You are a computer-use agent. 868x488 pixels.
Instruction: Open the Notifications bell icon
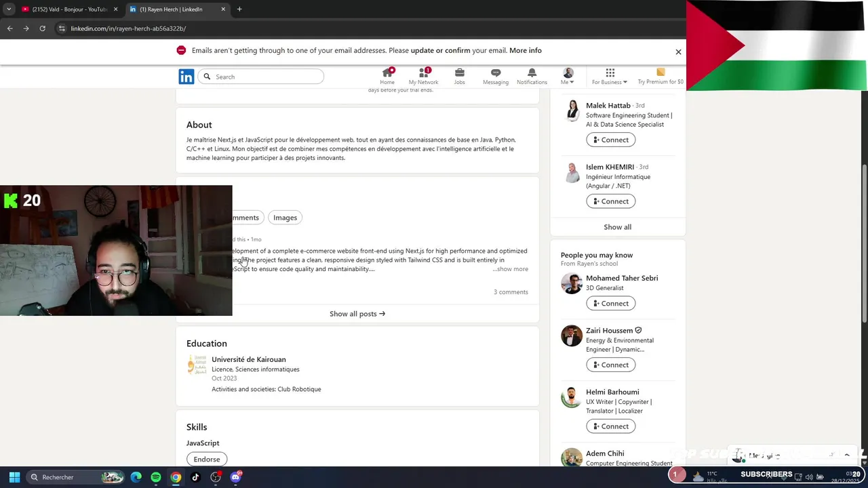point(532,73)
